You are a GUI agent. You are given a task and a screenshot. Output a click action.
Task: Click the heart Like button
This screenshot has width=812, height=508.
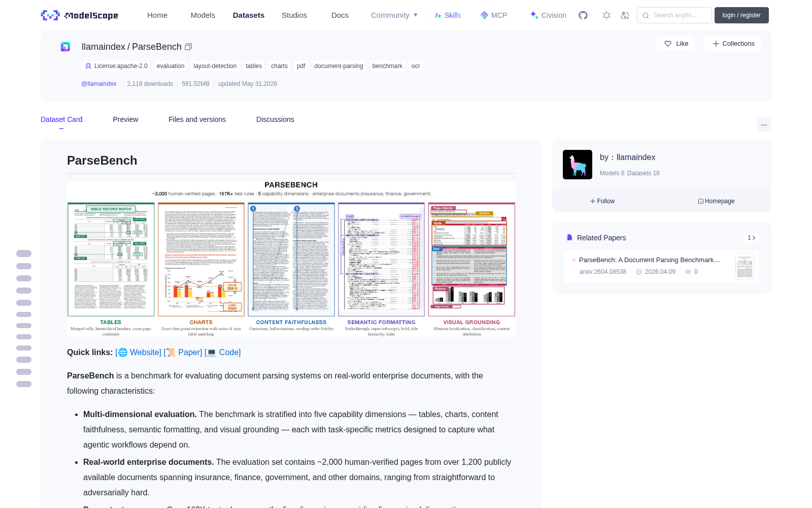pos(675,44)
